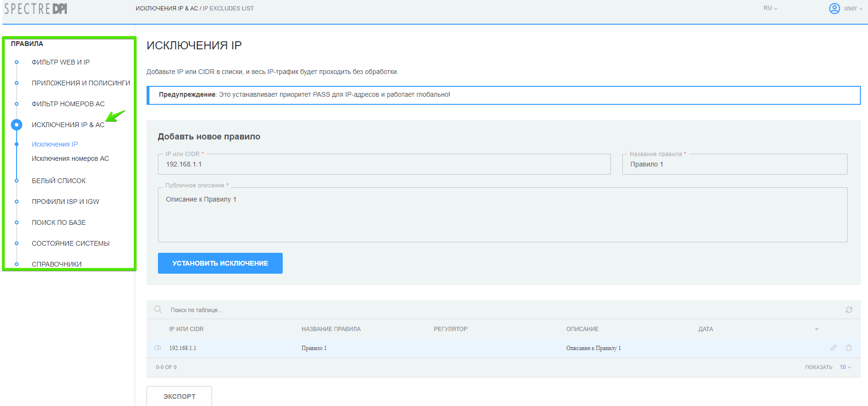Click the active step circle beside ИСКЛЮЧЕНИЯ IP & AC
The image size is (868, 406).
point(17,125)
